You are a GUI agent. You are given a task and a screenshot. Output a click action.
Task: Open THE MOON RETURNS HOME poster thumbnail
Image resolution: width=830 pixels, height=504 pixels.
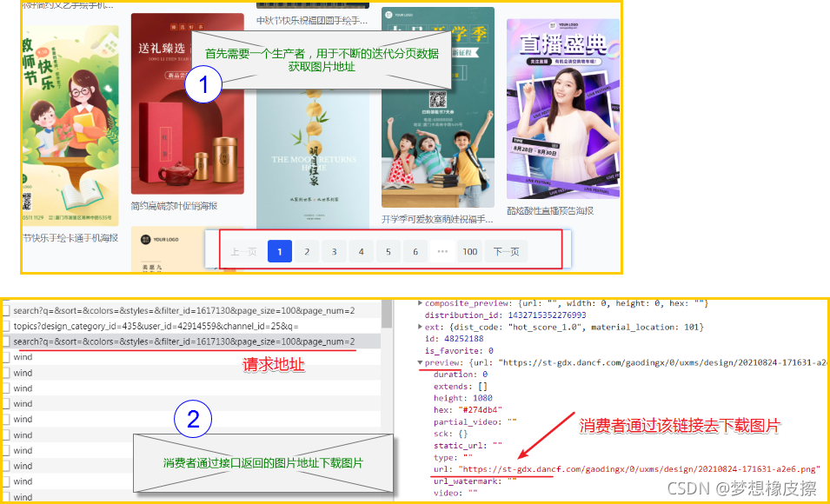coord(313,159)
